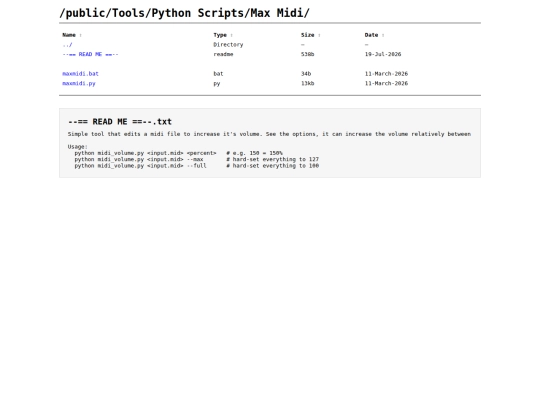Click the sort arrow next to Size
The width and height of the screenshot is (540, 405).
click(x=319, y=35)
